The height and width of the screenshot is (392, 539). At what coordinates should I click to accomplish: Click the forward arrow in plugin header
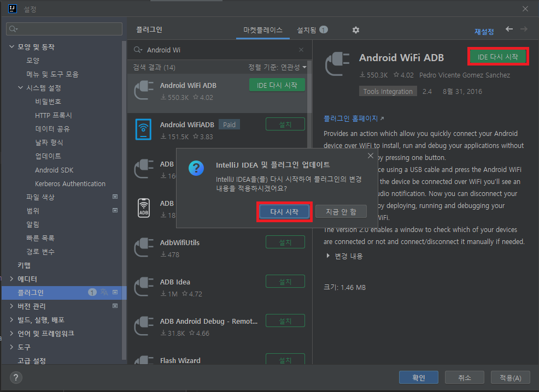[x=524, y=29]
